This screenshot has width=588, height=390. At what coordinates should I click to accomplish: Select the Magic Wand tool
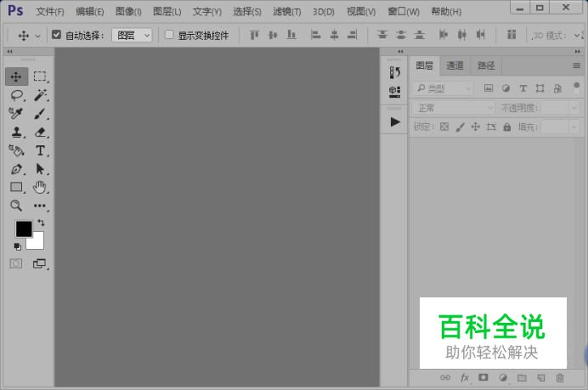(x=40, y=95)
